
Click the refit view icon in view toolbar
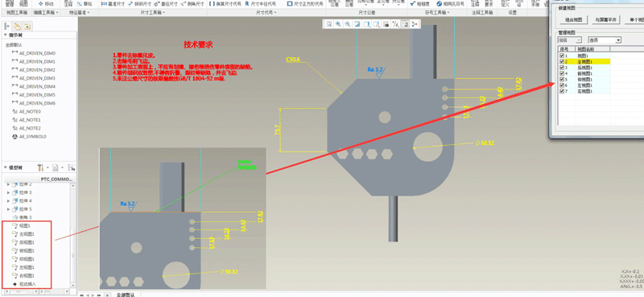point(329,24)
